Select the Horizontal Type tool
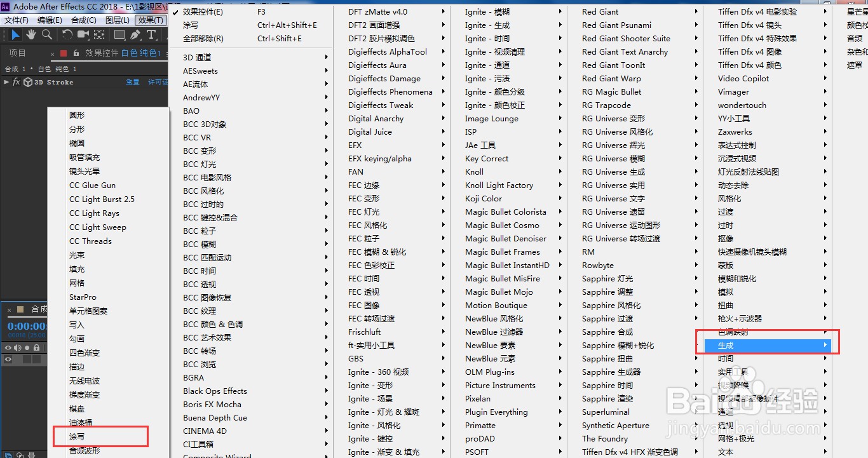The width and height of the screenshot is (868, 458). 151,34
